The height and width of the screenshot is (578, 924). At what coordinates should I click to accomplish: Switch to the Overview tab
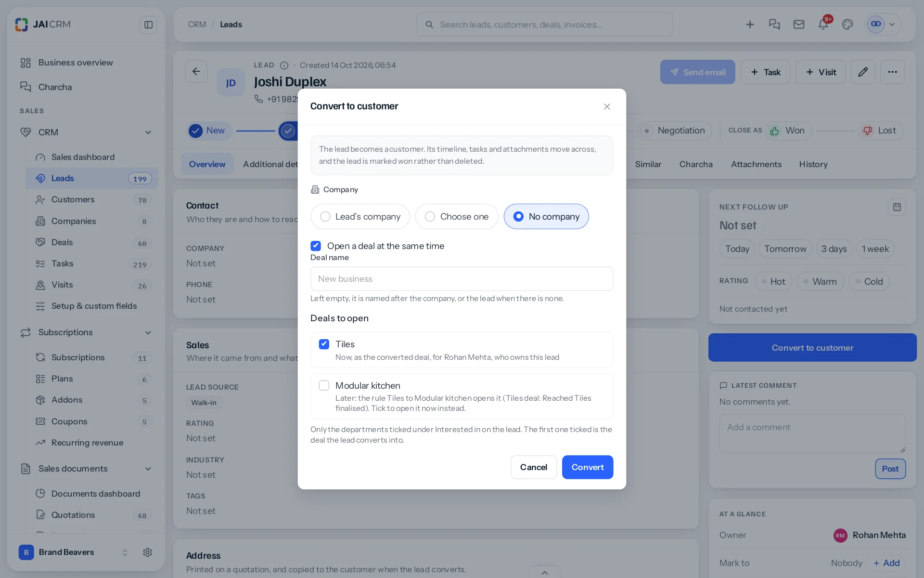coord(207,164)
